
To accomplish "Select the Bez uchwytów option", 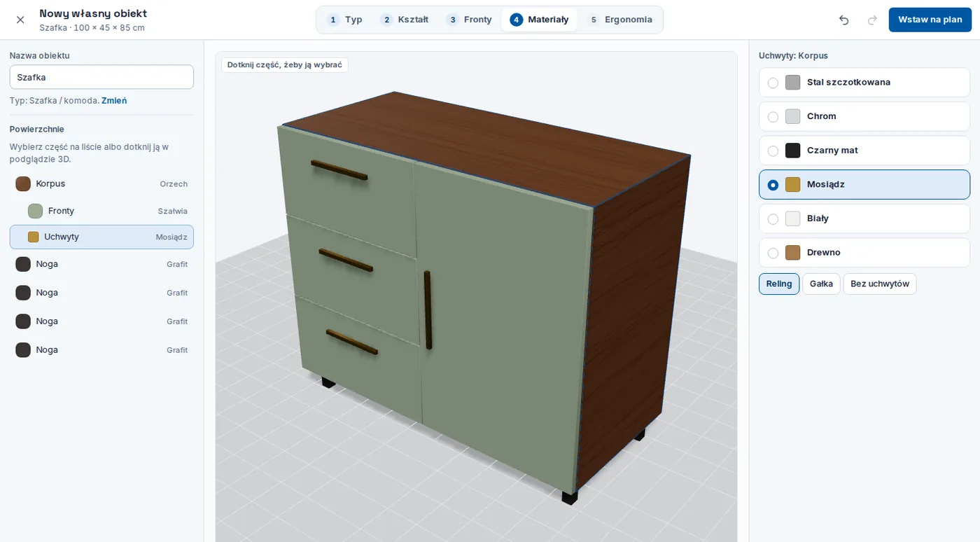I will click(879, 284).
